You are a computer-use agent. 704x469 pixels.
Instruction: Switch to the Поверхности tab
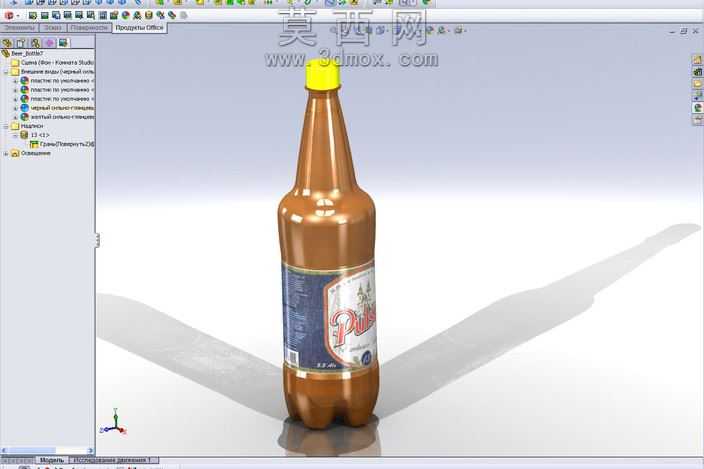click(x=89, y=28)
